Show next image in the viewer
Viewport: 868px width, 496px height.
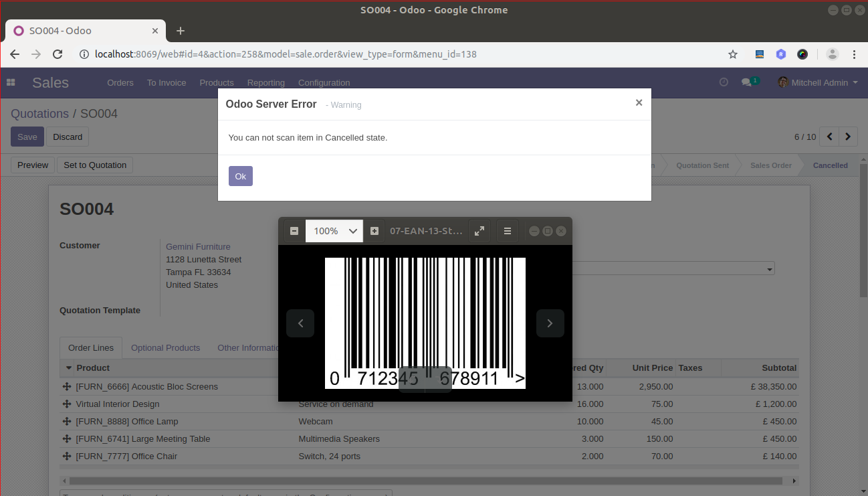tap(550, 323)
